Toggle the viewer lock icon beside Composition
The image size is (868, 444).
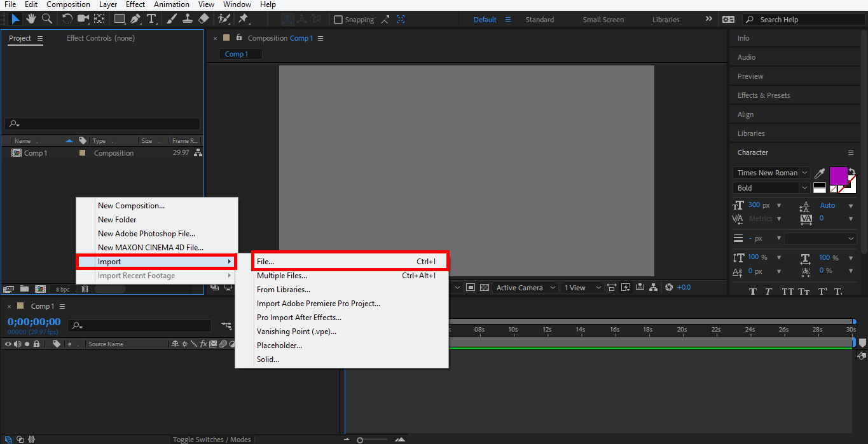239,37
